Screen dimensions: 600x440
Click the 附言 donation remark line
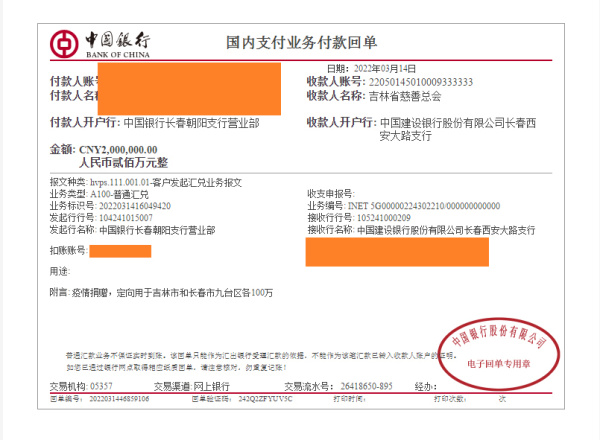pos(161,293)
